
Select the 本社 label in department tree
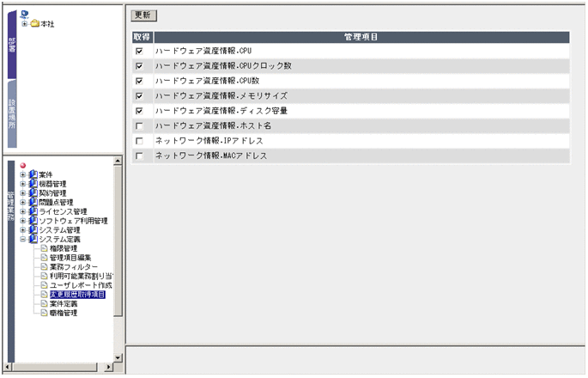coord(47,24)
